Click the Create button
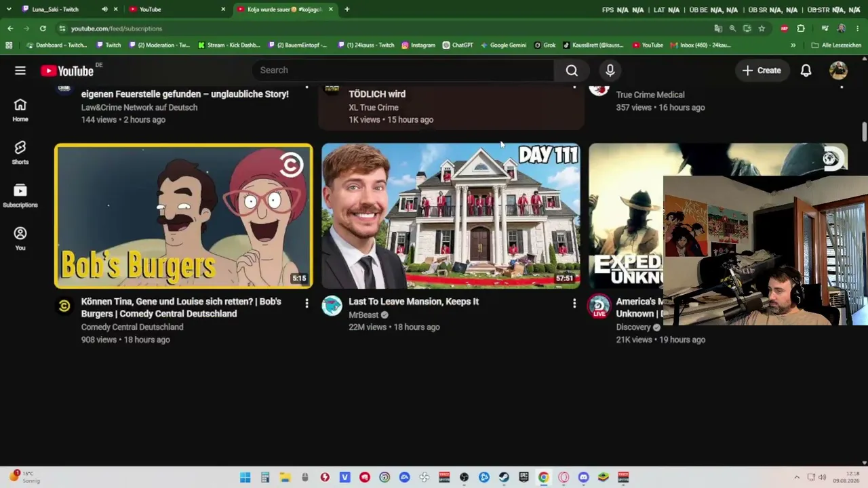The width and height of the screenshot is (868, 488). [x=762, y=70]
